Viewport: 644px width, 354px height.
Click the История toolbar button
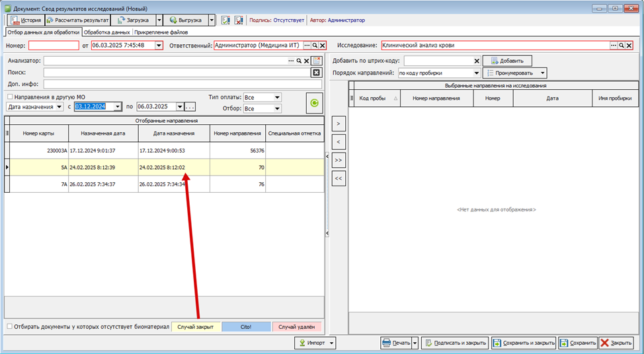coord(26,20)
